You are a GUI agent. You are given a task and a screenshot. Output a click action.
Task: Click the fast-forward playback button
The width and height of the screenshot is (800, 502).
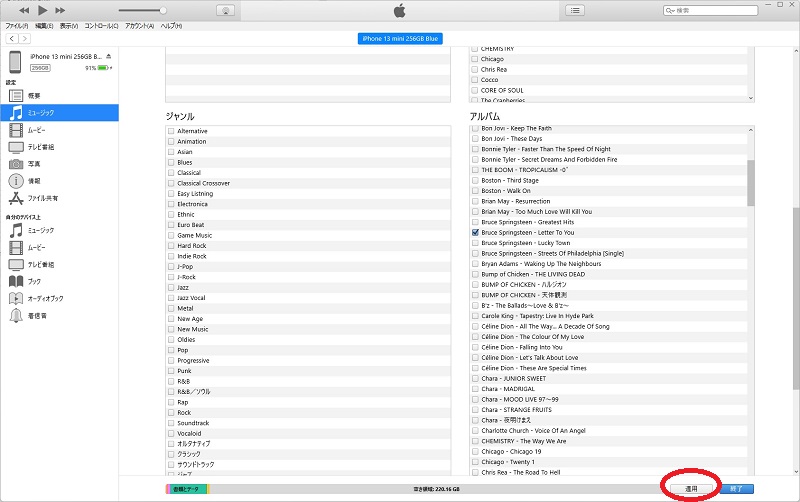(60, 10)
